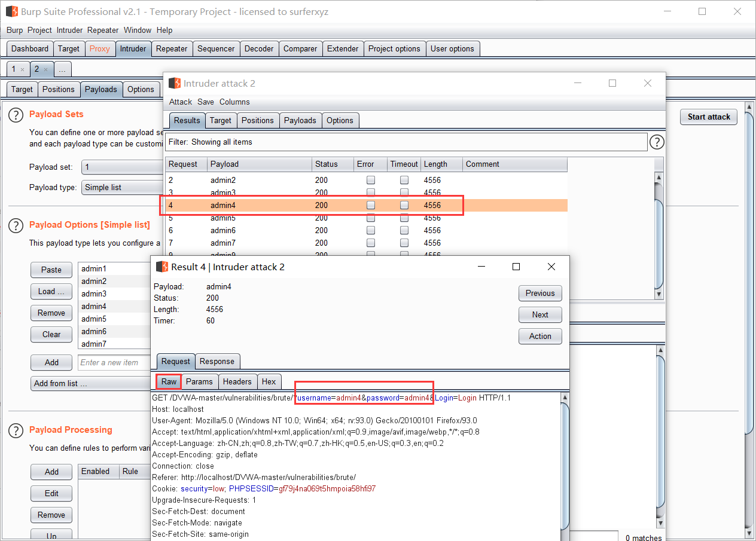The width and height of the screenshot is (756, 541).
Task: Click Paste button in Payload Options
Action: (51, 270)
